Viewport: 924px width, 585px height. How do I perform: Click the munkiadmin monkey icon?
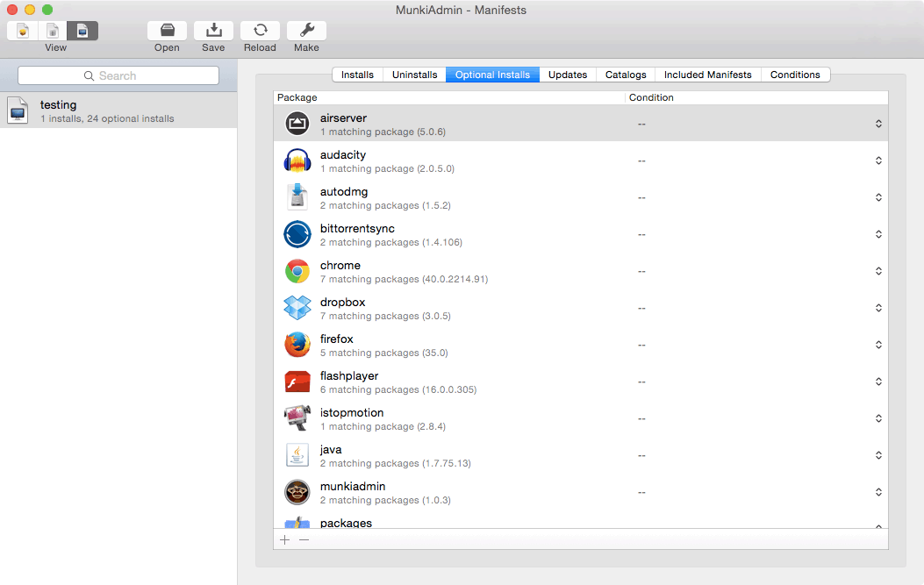297,493
